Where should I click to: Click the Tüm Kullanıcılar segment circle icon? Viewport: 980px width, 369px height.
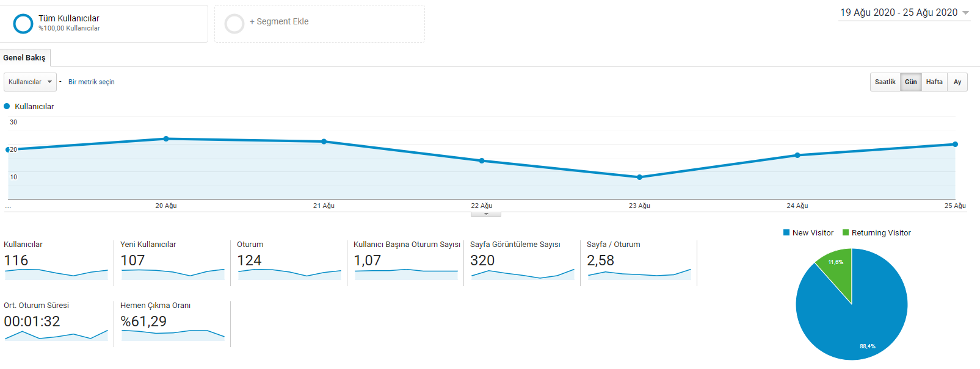click(x=23, y=24)
